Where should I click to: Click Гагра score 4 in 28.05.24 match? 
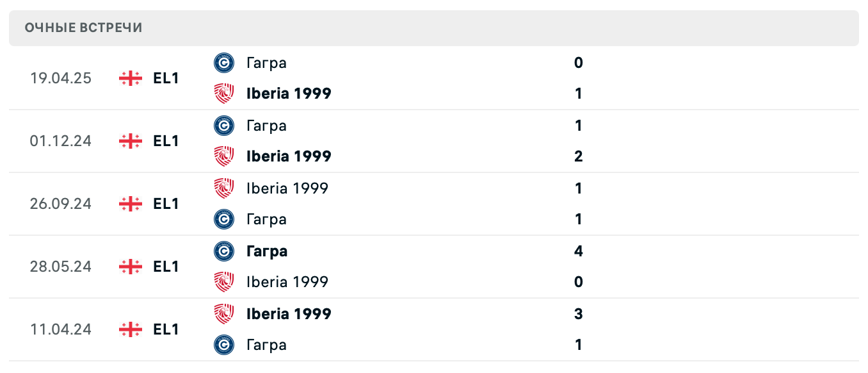click(x=579, y=251)
